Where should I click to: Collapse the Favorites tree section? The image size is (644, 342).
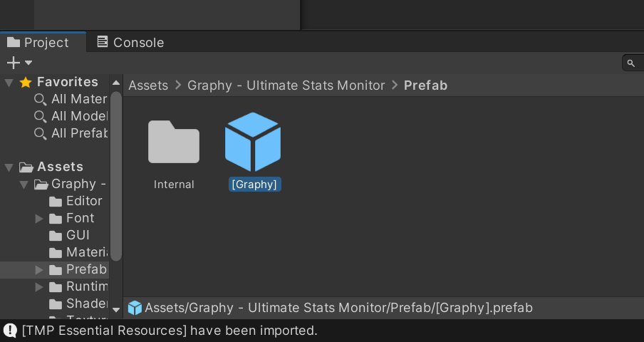[9, 83]
